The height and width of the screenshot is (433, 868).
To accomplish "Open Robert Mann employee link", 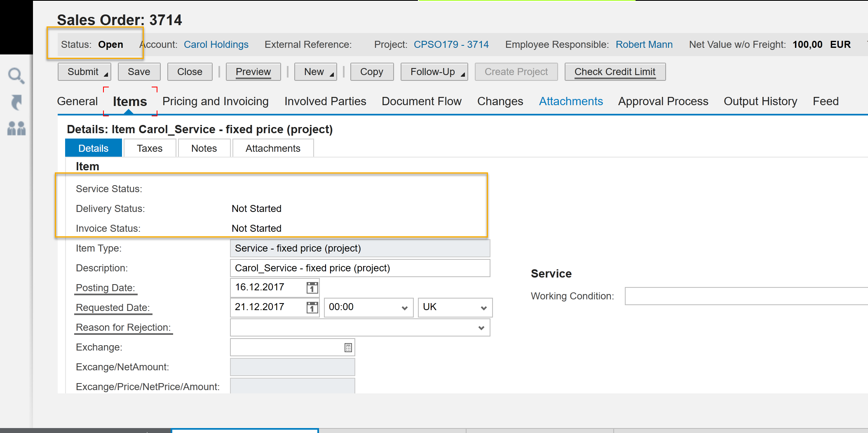I will [x=644, y=45].
